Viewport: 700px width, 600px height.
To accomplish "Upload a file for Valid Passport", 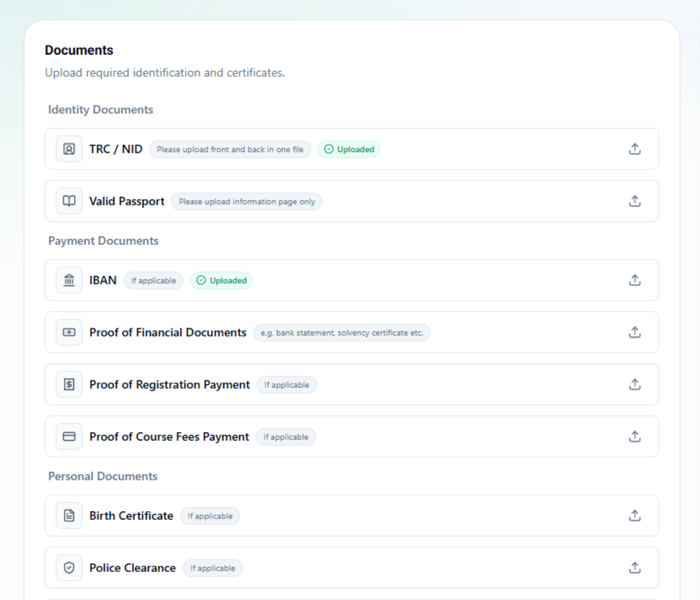I will [x=634, y=201].
